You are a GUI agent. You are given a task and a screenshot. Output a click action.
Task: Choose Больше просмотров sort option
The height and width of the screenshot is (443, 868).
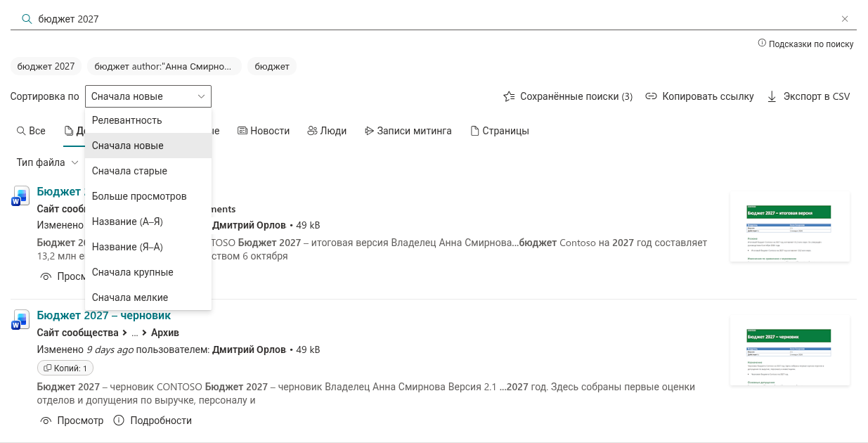coord(148,196)
